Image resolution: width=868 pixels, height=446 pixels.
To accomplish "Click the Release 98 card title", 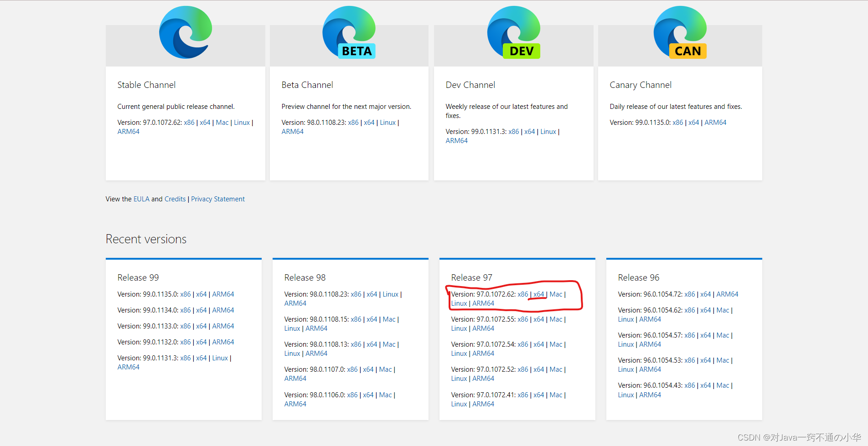I will pyautogui.click(x=305, y=277).
